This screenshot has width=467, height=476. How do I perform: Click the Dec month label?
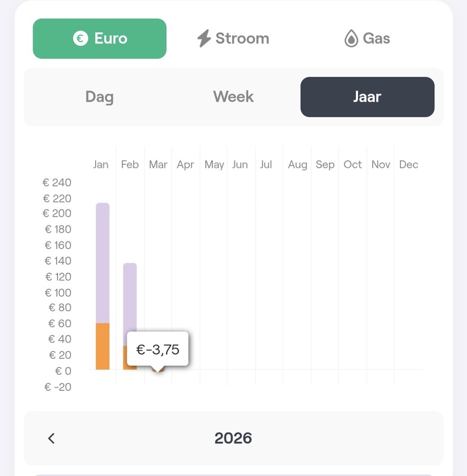[x=409, y=164]
